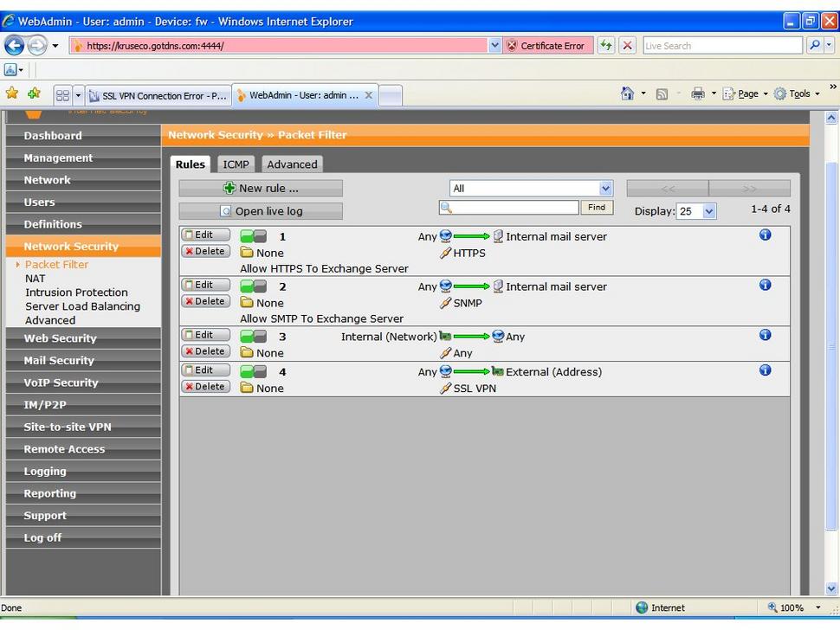
Task: Click the New rule button
Action: click(261, 188)
